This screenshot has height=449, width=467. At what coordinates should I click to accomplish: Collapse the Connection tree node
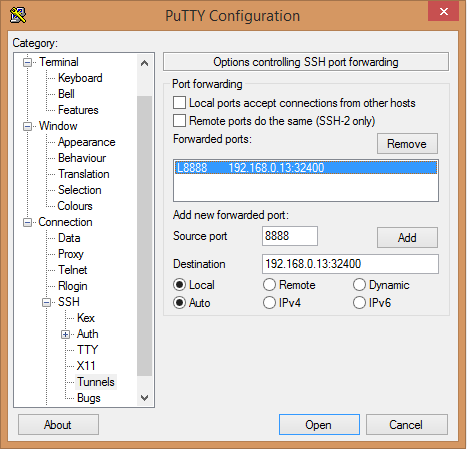click(x=27, y=222)
